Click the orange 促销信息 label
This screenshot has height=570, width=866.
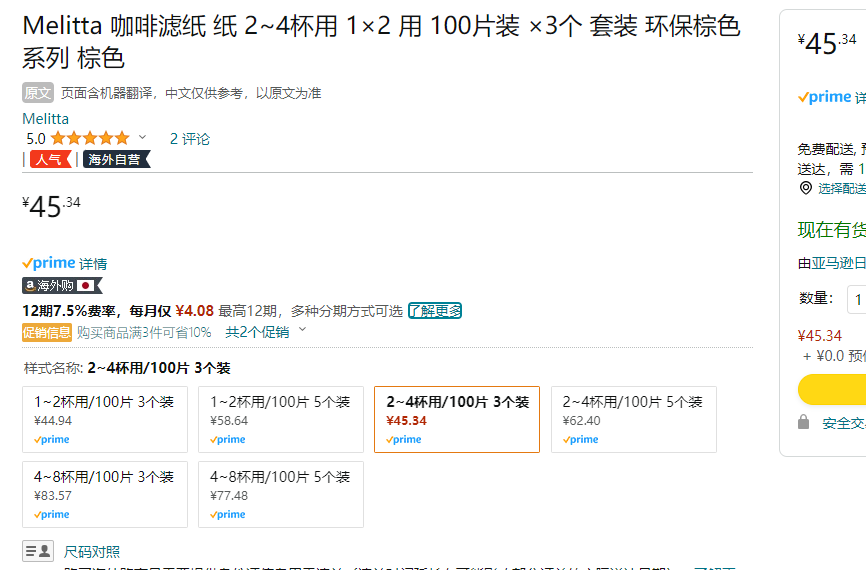(47, 332)
